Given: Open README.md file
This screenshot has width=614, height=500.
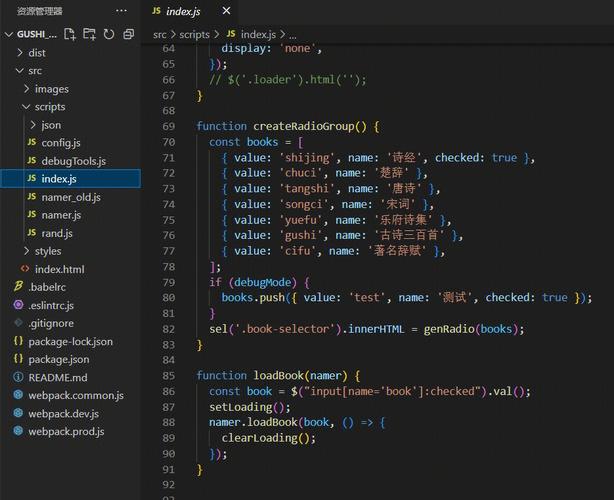Looking at the screenshot, I should [x=58, y=378].
